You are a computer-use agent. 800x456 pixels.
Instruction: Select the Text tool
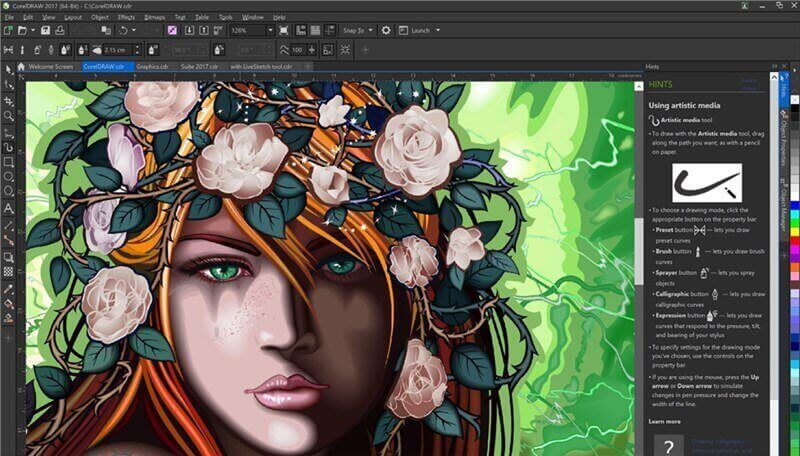click(8, 208)
